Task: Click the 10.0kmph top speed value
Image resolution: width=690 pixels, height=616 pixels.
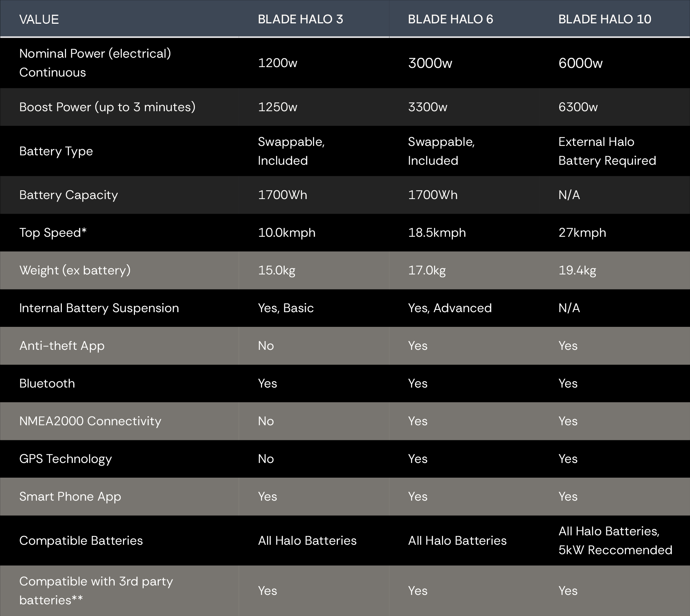Action: (287, 233)
